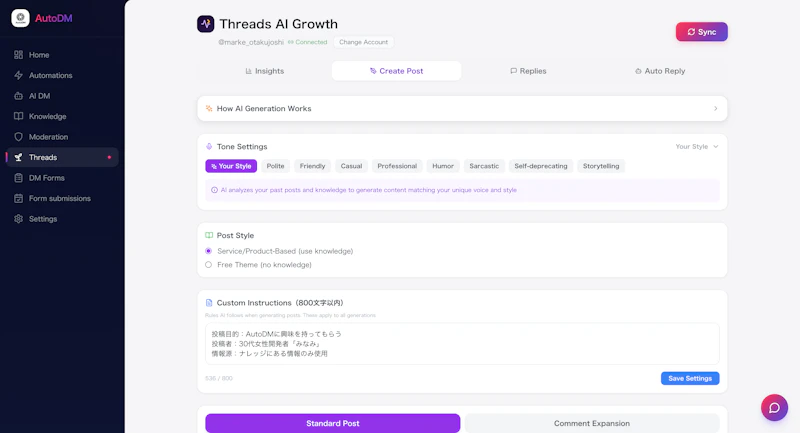
Task: Select the Comment Expansion mode
Action: point(592,423)
